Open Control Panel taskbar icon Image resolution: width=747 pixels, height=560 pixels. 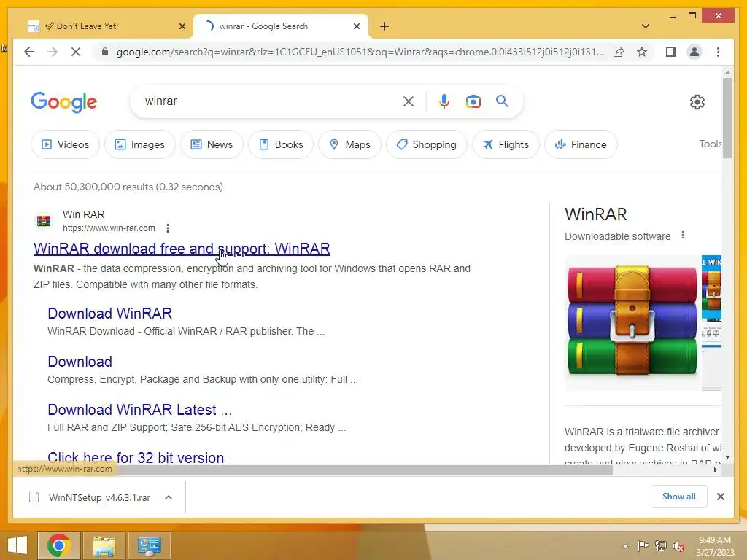point(149,545)
